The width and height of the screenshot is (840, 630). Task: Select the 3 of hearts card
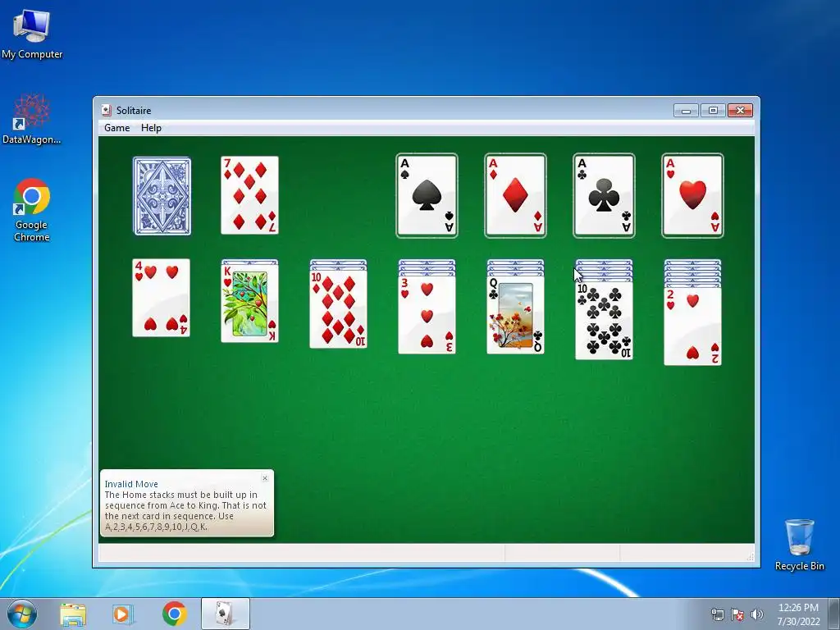427,315
